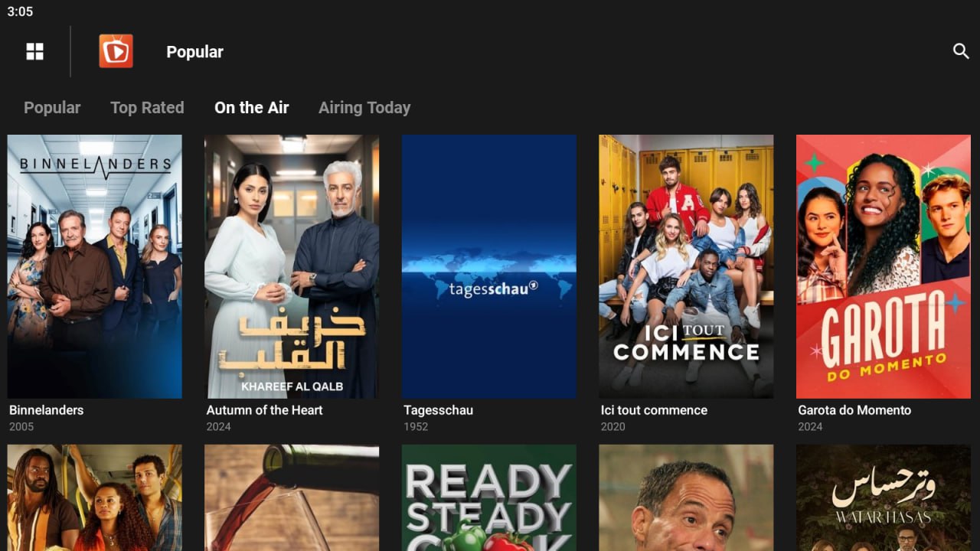980x551 pixels.
Task: Click the orange TV app logo
Action: point(116,51)
